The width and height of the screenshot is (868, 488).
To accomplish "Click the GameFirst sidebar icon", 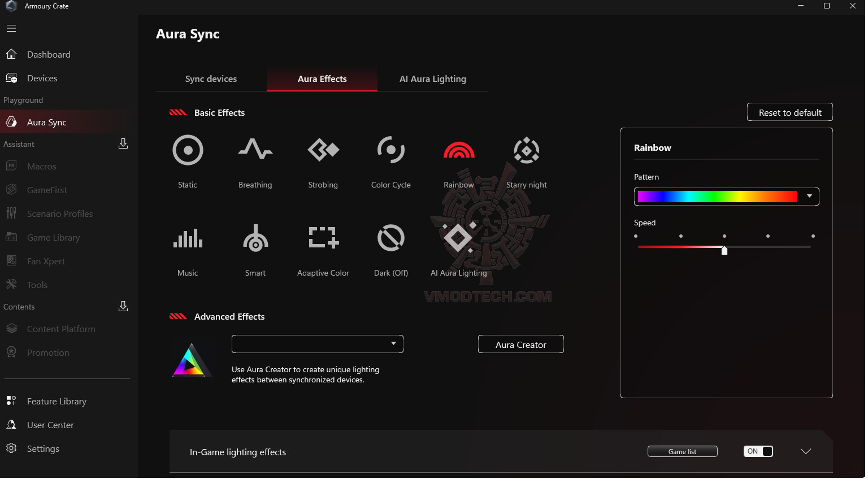I will coord(11,190).
